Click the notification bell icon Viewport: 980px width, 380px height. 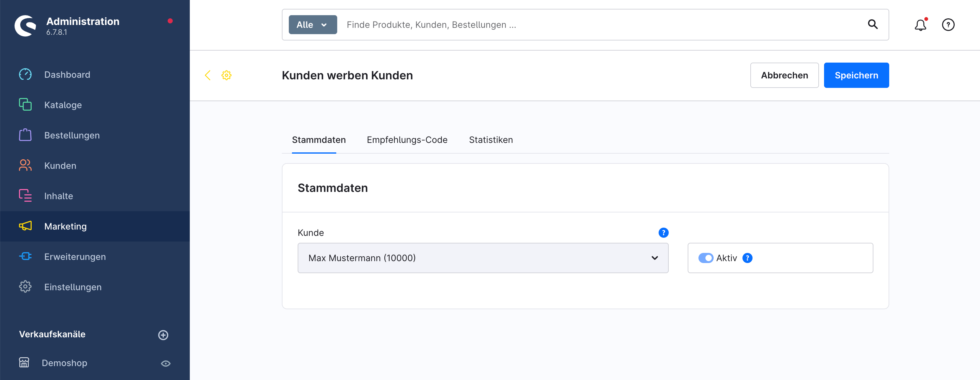tap(920, 25)
